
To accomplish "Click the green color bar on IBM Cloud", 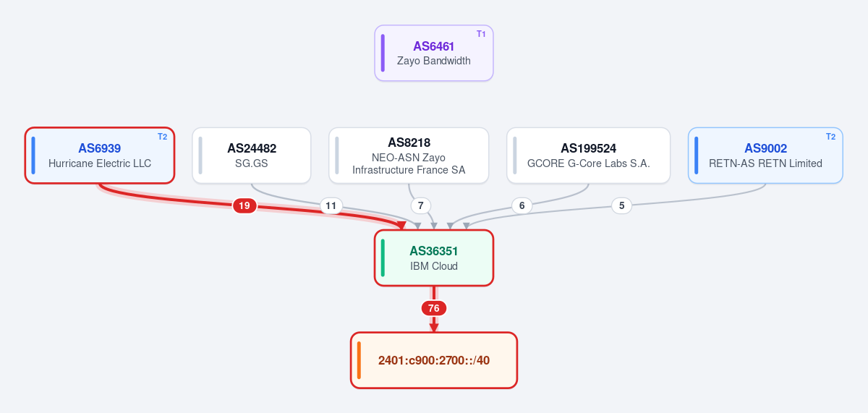I will click(383, 258).
